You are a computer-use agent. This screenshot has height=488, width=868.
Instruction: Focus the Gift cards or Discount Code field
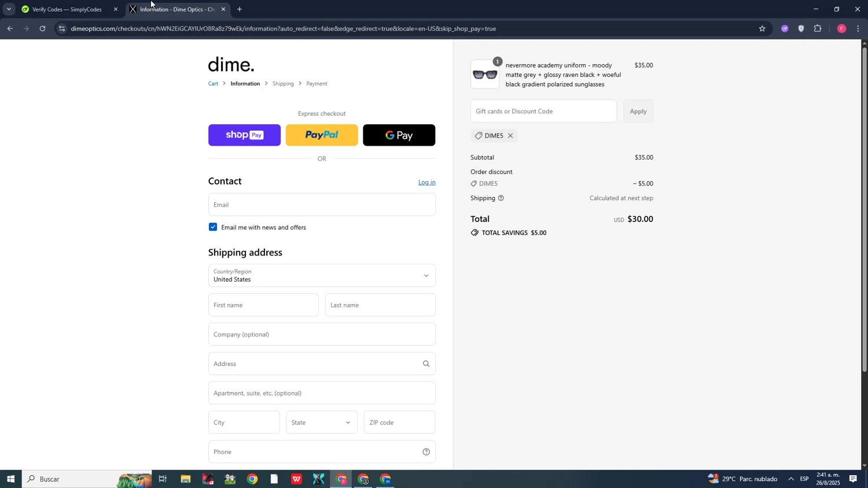544,112
